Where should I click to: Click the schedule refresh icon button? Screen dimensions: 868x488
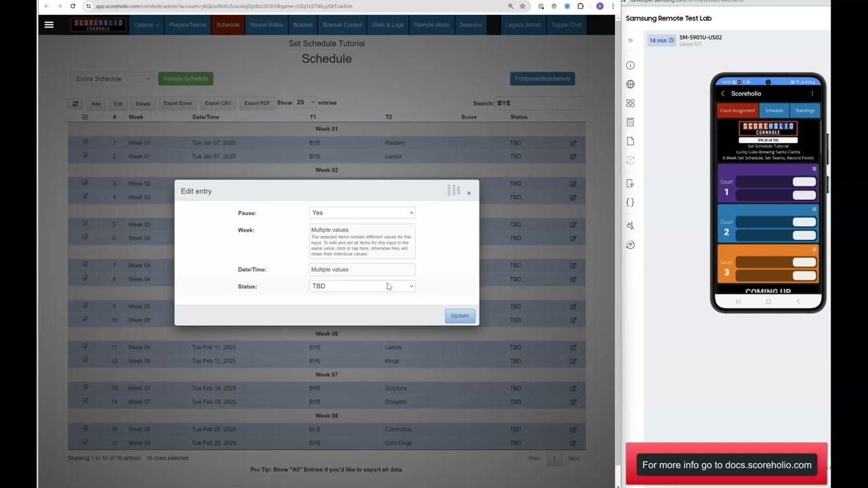click(75, 104)
